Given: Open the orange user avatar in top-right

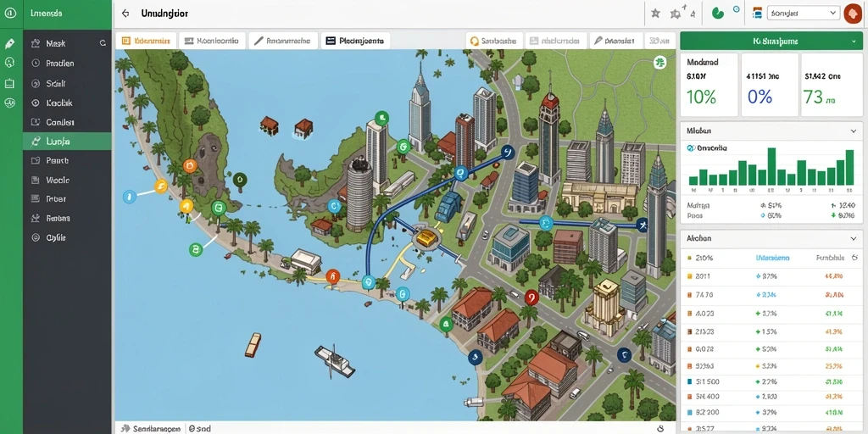Looking at the screenshot, I should 851,14.
